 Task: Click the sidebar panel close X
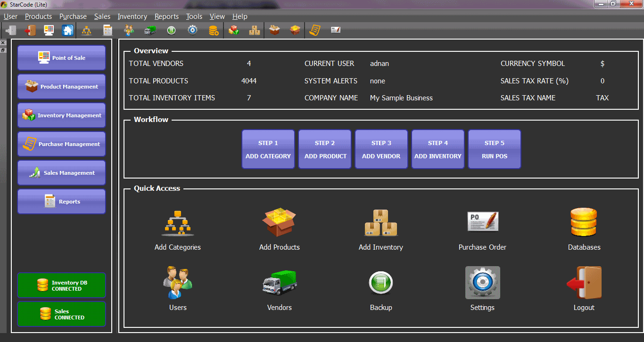[x=3, y=42]
